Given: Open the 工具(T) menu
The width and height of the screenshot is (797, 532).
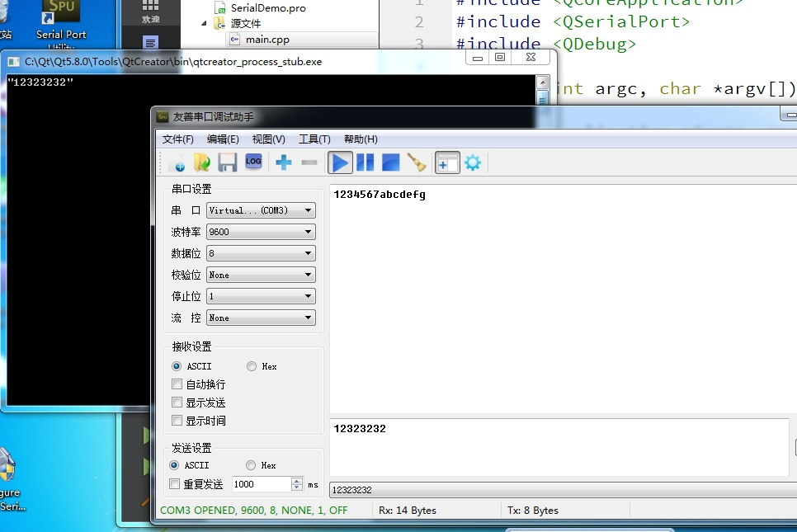Looking at the screenshot, I should pos(314,139).
